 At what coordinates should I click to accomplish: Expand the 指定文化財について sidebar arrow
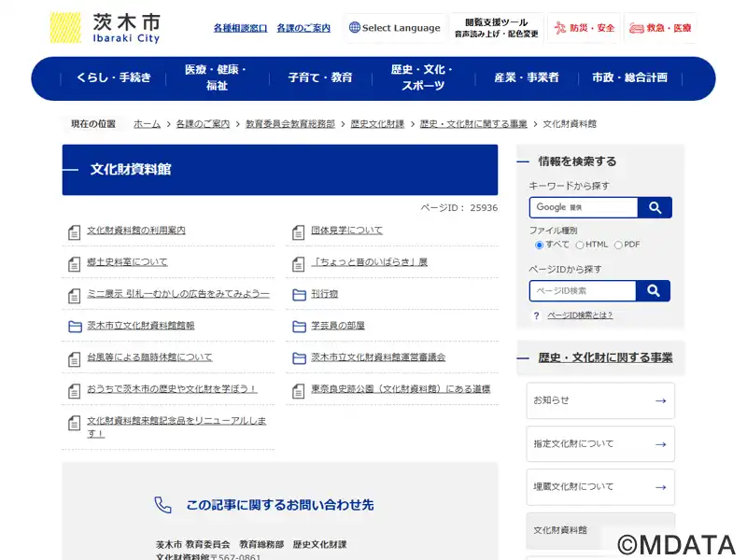660,444
